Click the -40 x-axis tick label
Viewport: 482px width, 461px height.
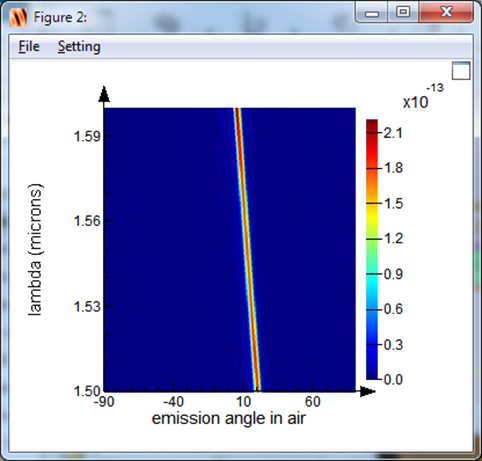point(173,402)
